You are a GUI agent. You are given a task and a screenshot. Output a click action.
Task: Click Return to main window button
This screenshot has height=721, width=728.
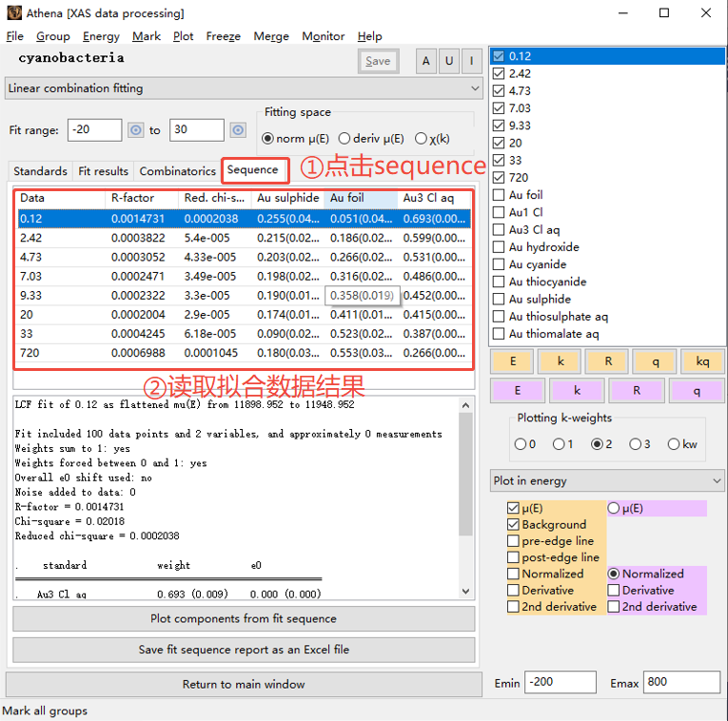244,684
